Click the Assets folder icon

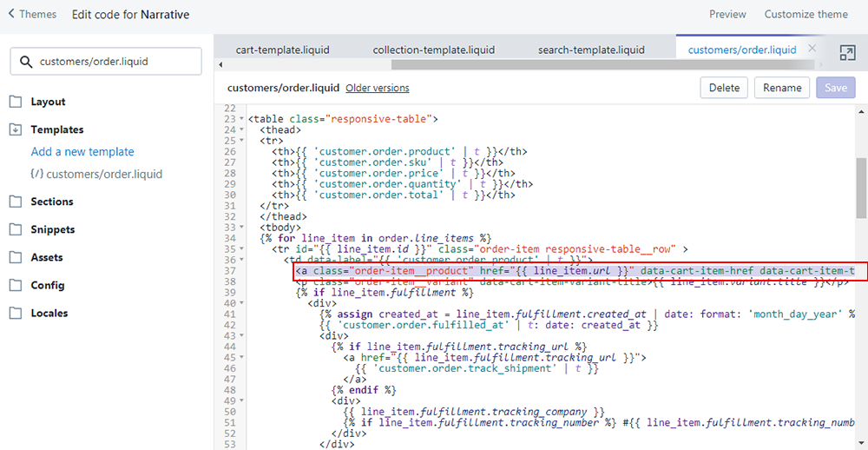pyautogui.click(x=15, y=257)
